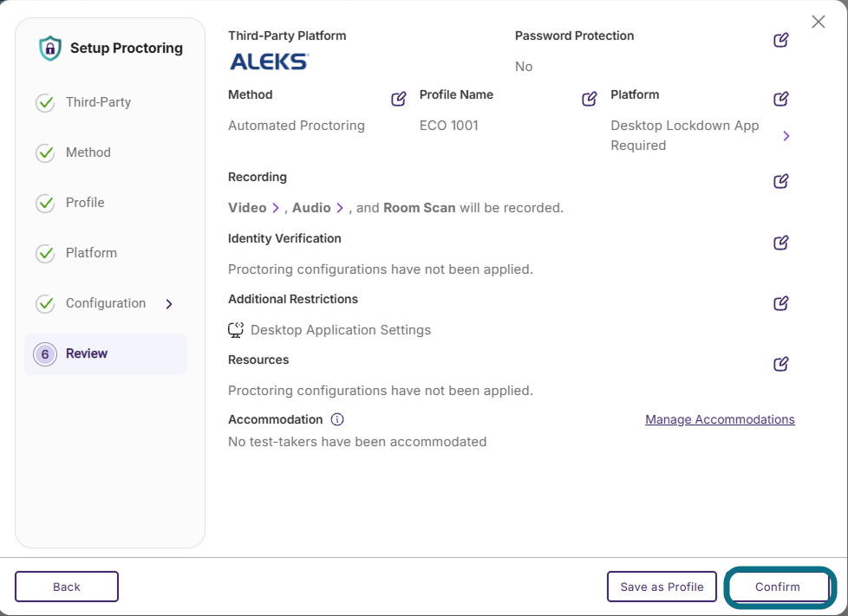Expand the Configuration step chevron
Viewport: 848px width, 616px height.
click(x=169, y=304)
